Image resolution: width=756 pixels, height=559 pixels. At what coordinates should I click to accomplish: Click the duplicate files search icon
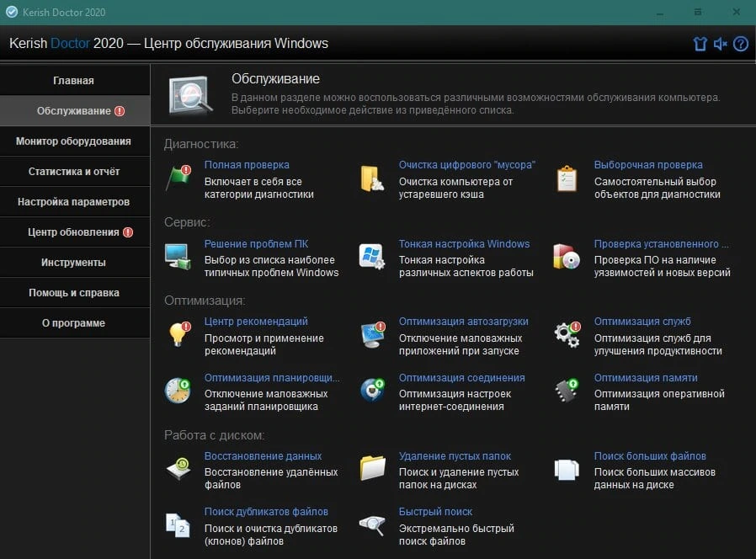point(178,525)
